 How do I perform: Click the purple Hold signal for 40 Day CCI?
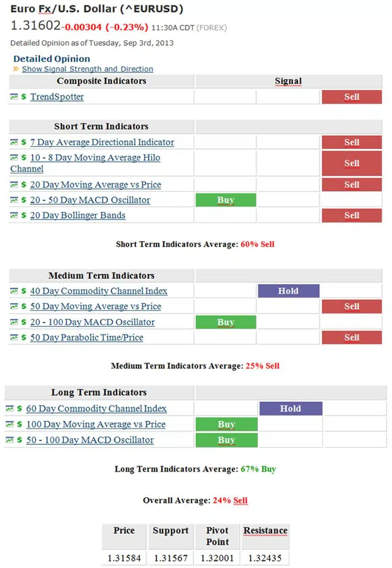coord(288,291)
